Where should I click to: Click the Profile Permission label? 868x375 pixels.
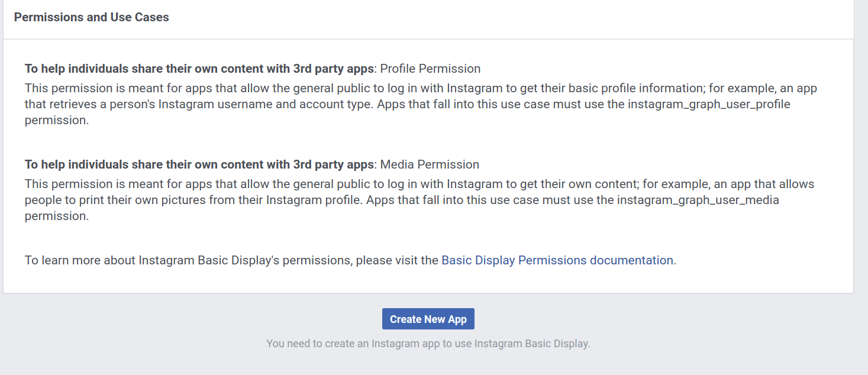tap(430, 69)
